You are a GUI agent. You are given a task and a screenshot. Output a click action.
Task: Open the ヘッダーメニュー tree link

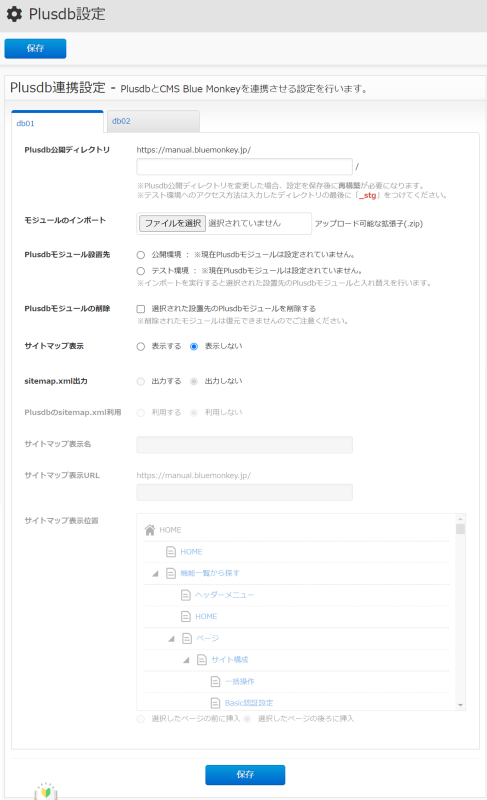(x=224, y=595)
